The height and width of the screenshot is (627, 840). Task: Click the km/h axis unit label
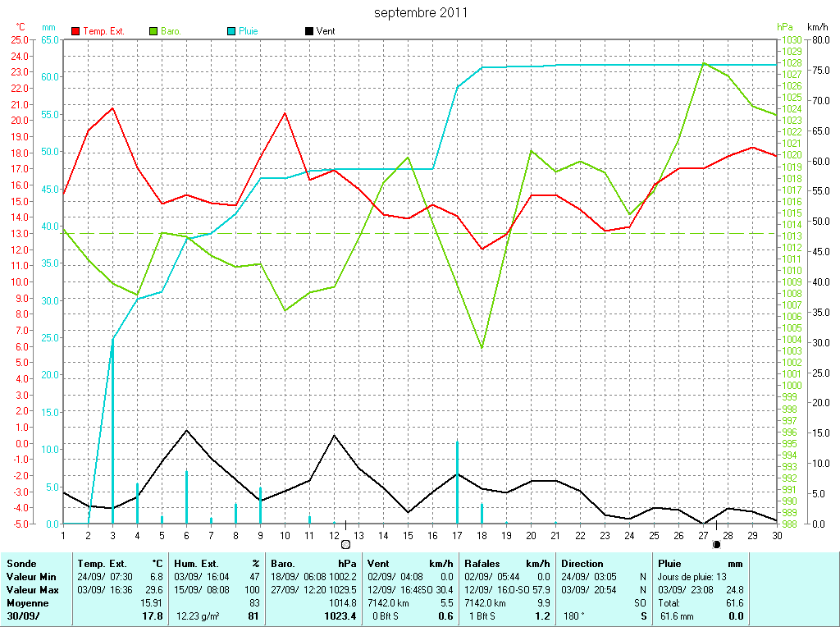coord(818,27)
